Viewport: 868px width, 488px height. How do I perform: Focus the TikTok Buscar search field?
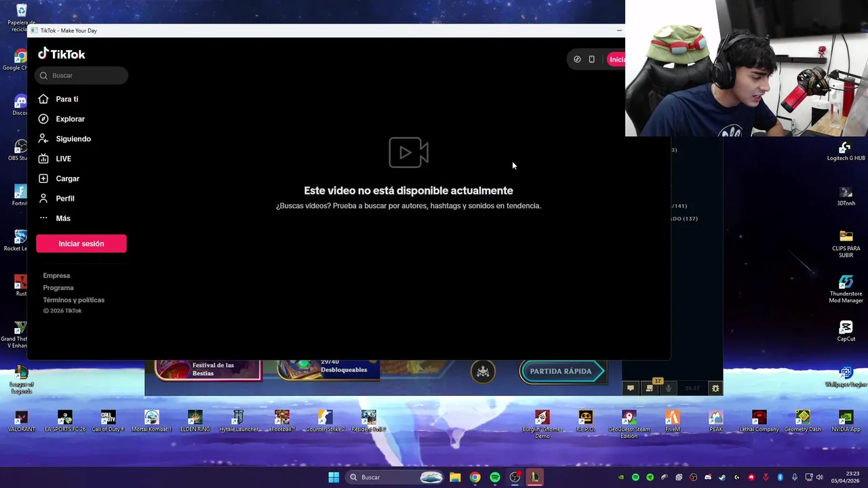coord(81,75)
